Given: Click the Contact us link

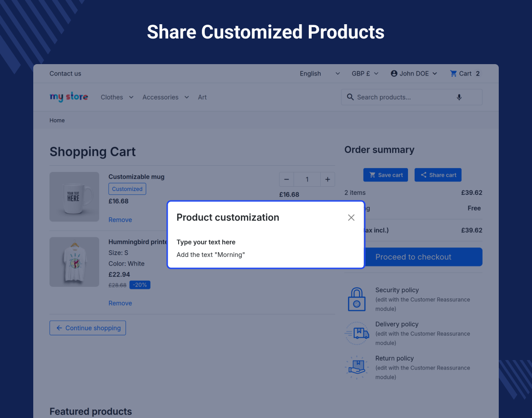Looking at the screenshot, I should pos(65,74).
